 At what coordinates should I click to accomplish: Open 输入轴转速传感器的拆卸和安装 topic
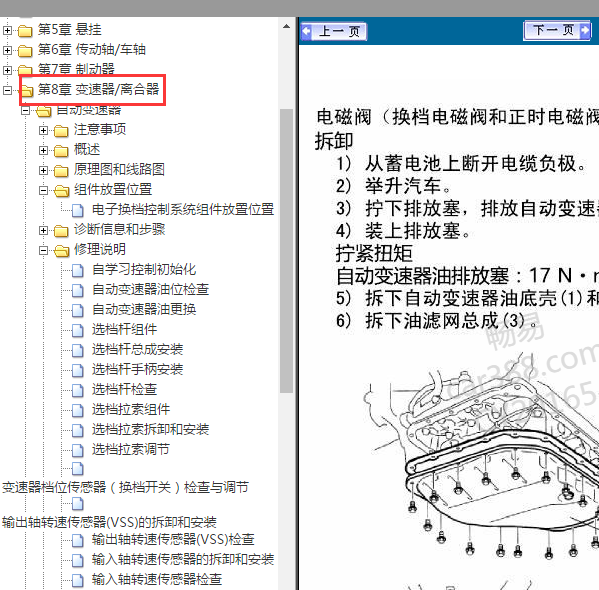pos(183,559)
